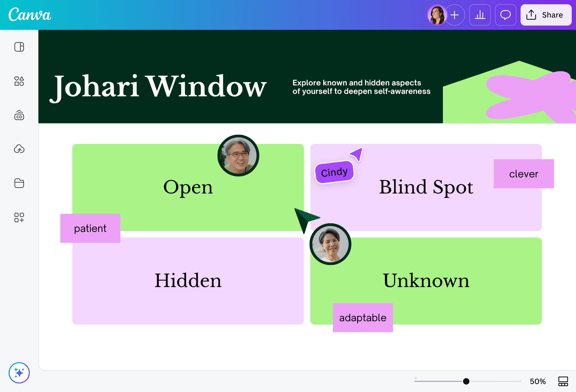Switch to grid view at bottom right
The width and height of the screenshot is (576, 392).
(x=563, y=381)
